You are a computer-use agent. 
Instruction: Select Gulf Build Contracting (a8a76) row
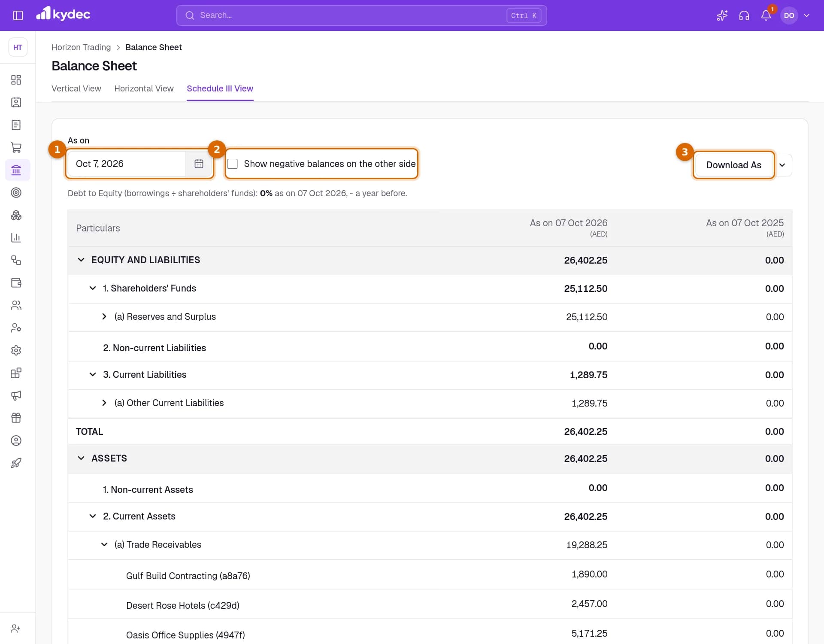coord(430,574)
